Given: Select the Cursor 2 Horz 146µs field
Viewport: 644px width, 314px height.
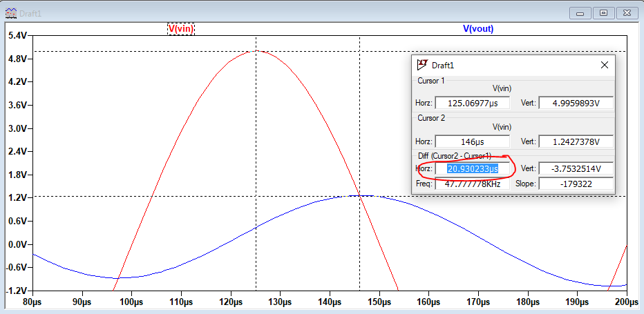Looking at the screenshot, I should pyautogui.click(x=472, y=141).
